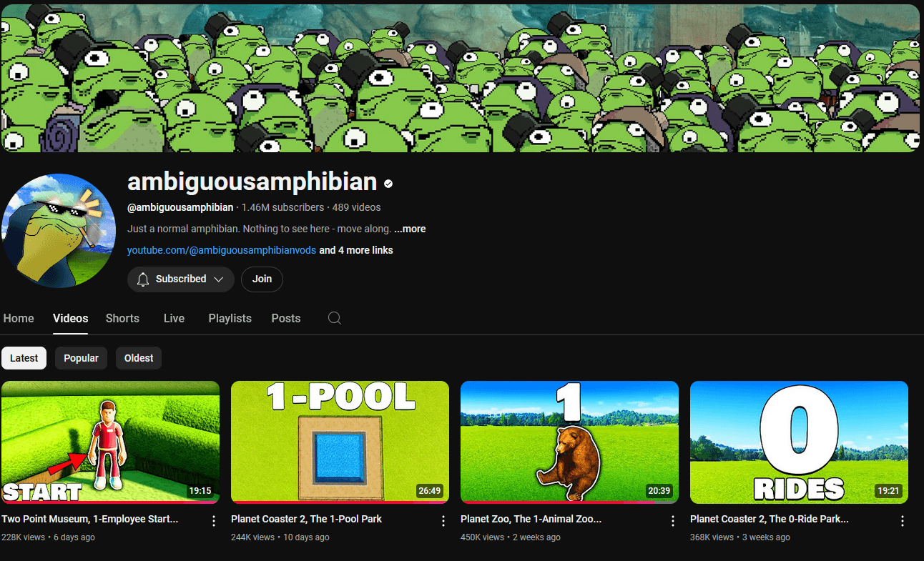
Task: Open options menu for 0-Ride Park video
Action: (x=902, y=521)
